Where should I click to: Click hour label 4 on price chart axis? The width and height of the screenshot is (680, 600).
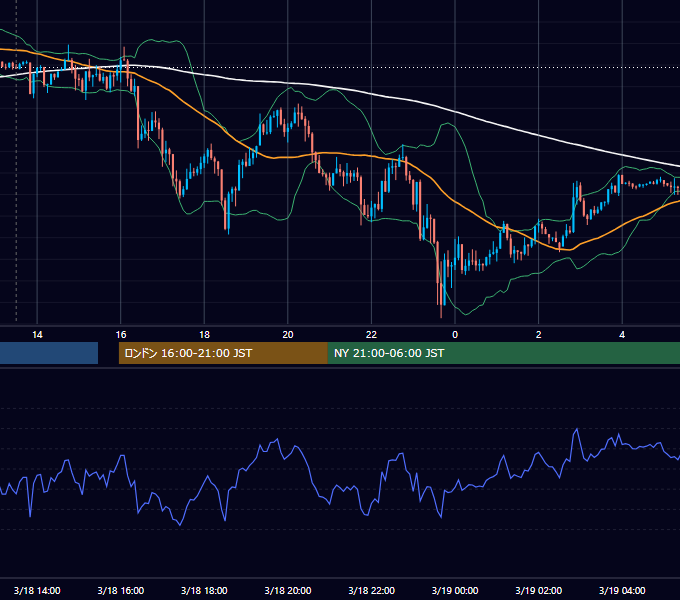(622, 335)
